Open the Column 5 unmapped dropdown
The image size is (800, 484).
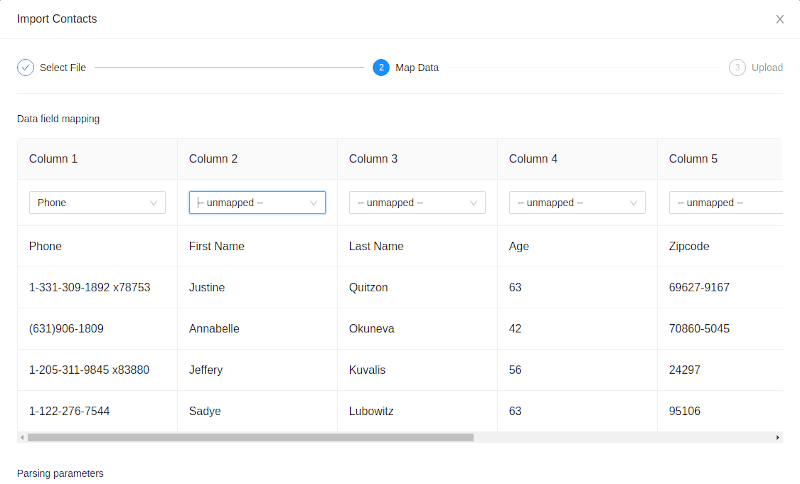point(726,202)
